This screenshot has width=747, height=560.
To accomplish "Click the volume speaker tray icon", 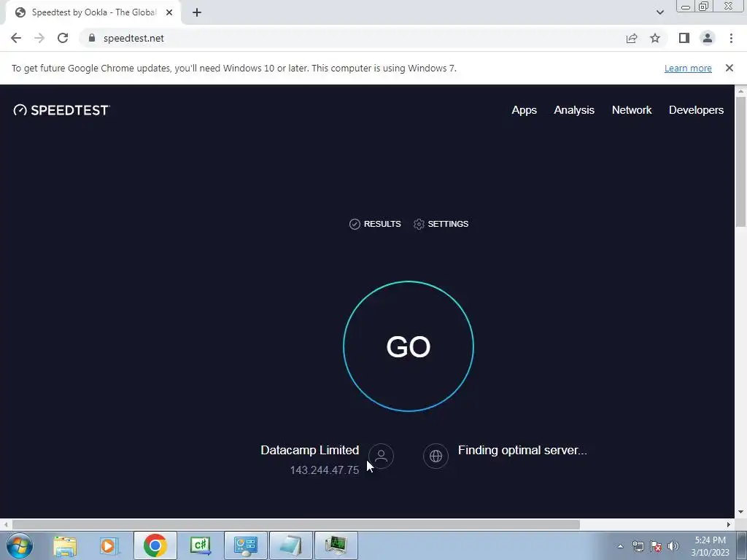I will point(673,546).
